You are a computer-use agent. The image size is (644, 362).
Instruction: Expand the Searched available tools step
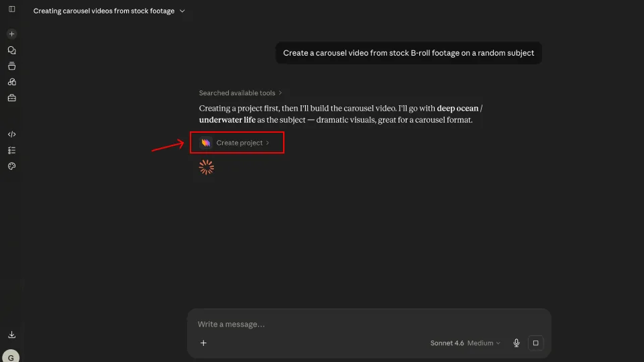tap(240, 93)
